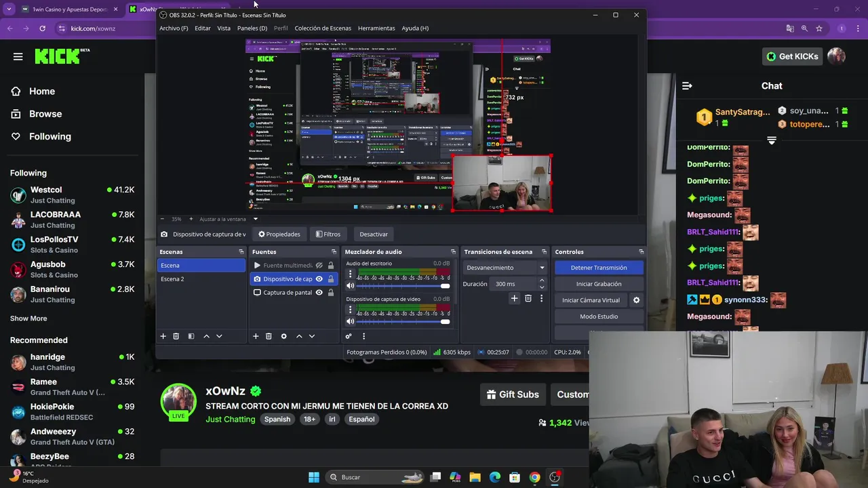The height and width of the screenshot is (488, 868).
Task: Hide the Captura de pantalla source
Action: [x=319, y=293]
